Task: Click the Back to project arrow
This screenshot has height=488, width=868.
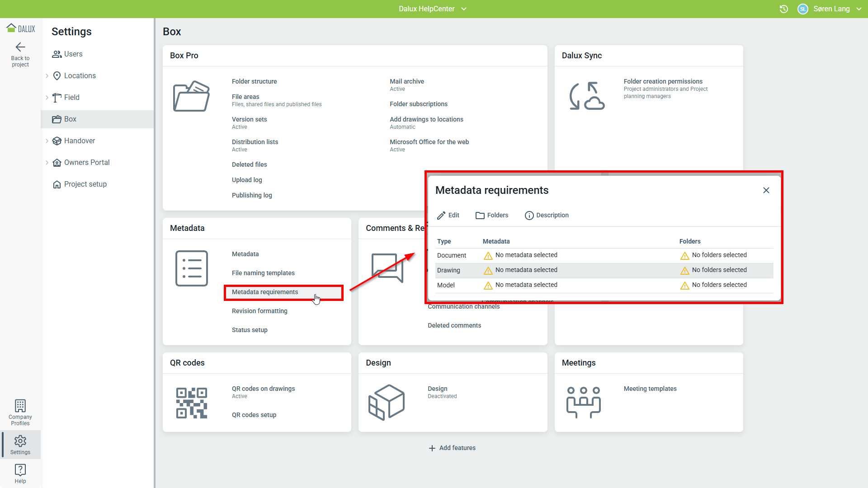Action: coord(20,47)
